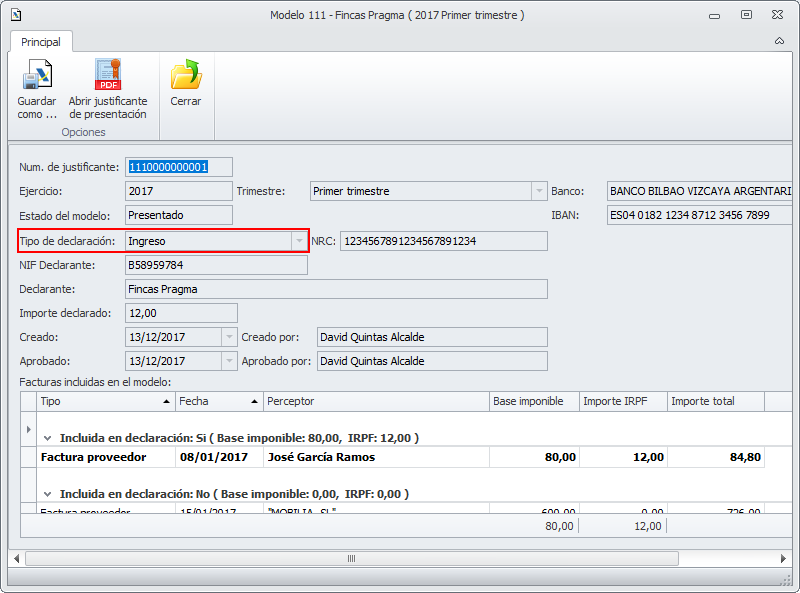Click the Cerrar folder icon

(x=186, y=76)
